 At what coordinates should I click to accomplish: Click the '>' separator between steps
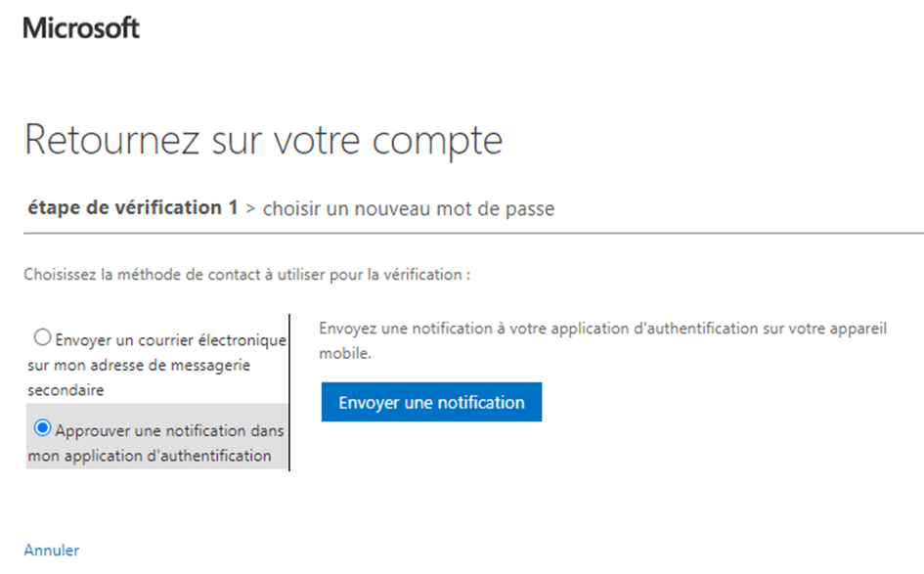point(250,208)
